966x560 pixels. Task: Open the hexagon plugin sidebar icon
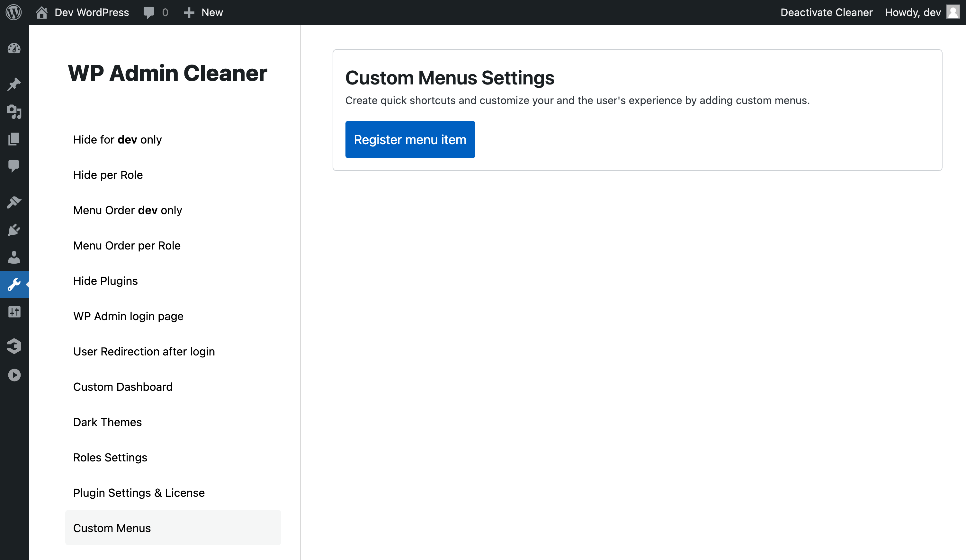point(14,346)
